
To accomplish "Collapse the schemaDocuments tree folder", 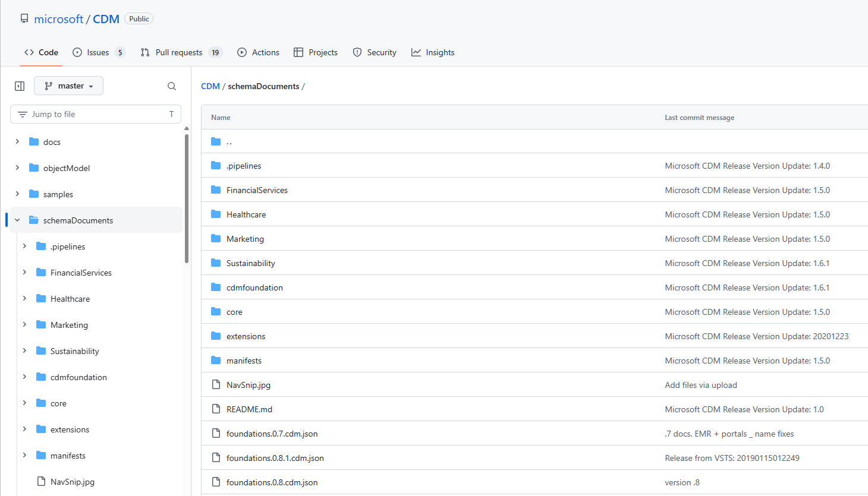I will [x=17, y=220].
